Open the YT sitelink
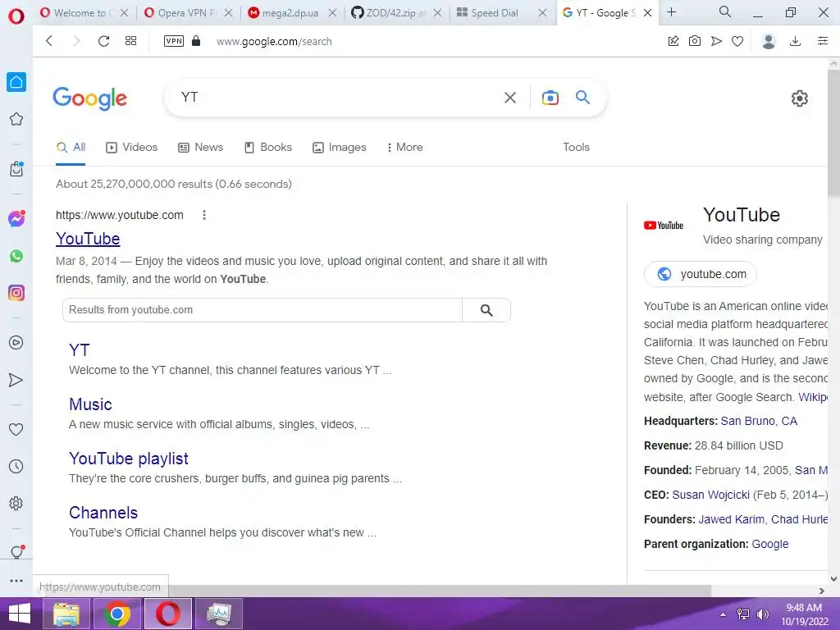 click(x=80, y=350)
